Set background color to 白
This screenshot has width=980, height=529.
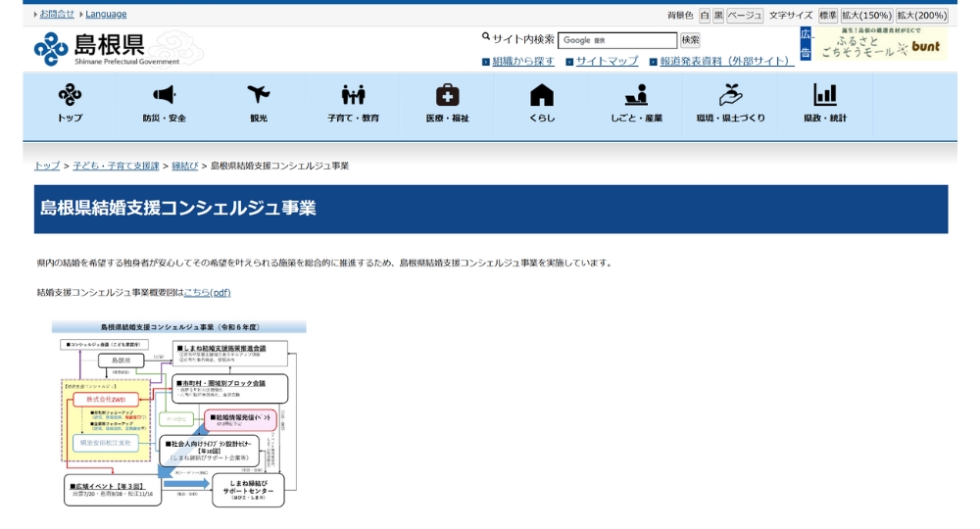tap(705, 16)
